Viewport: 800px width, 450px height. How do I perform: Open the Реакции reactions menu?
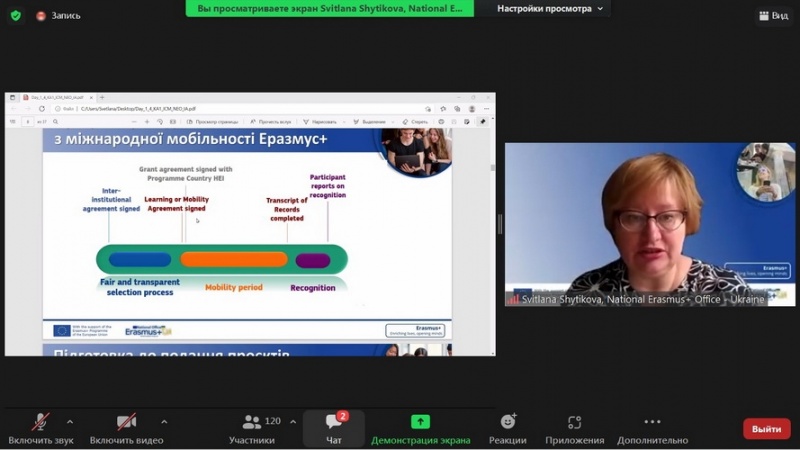(508, 428)
